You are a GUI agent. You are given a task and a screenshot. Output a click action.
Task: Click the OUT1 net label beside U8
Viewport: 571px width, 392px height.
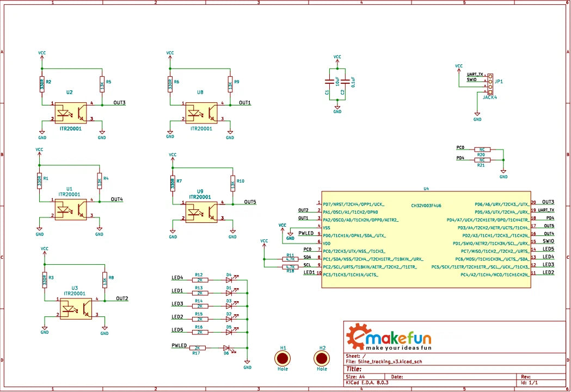245,103
